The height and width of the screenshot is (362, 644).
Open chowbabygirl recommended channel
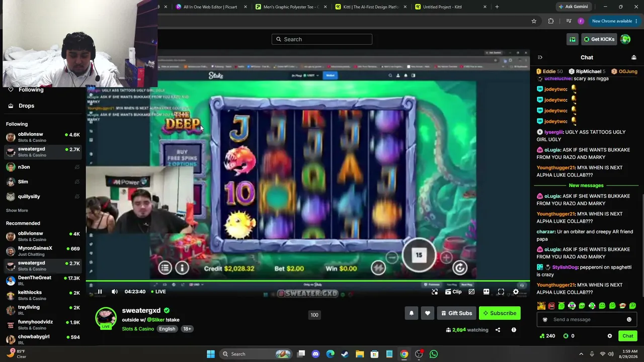coord(43,339)
